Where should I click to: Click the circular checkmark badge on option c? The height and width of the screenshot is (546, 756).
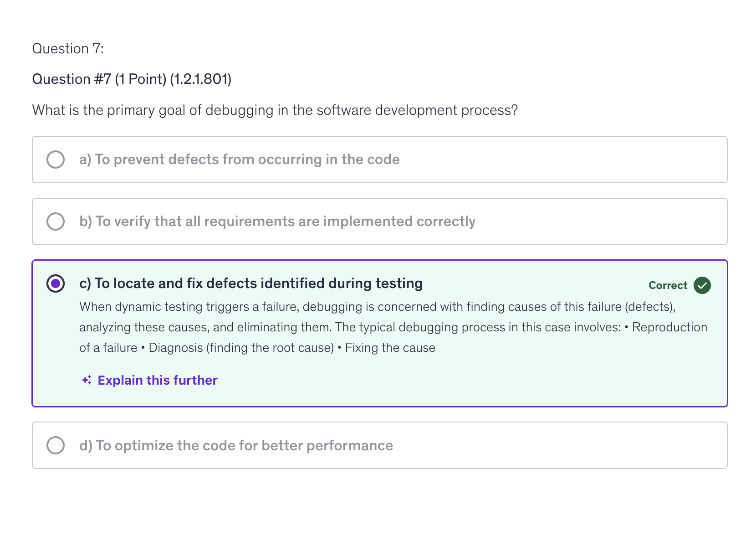pos(701,285)
